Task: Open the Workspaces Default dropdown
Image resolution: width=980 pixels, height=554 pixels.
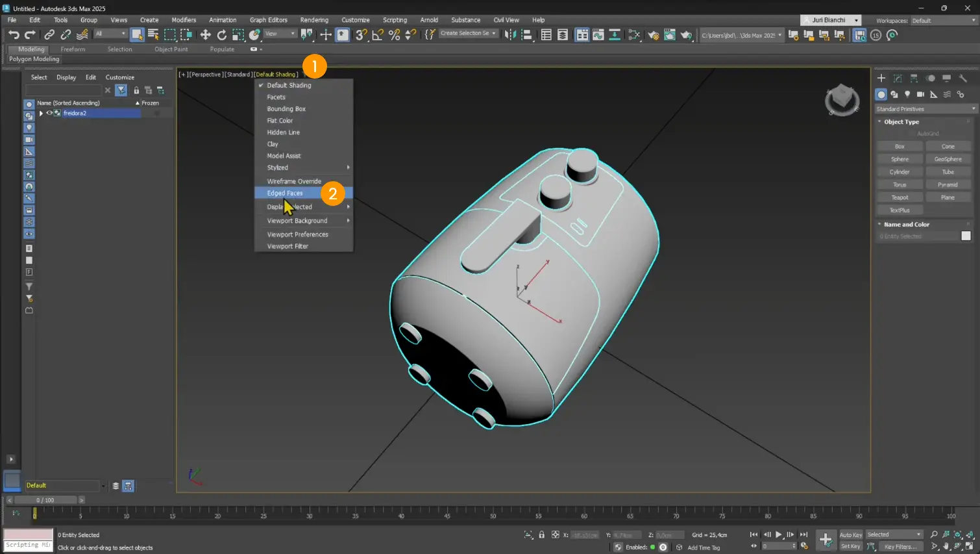Action: [x=944, y=21]
